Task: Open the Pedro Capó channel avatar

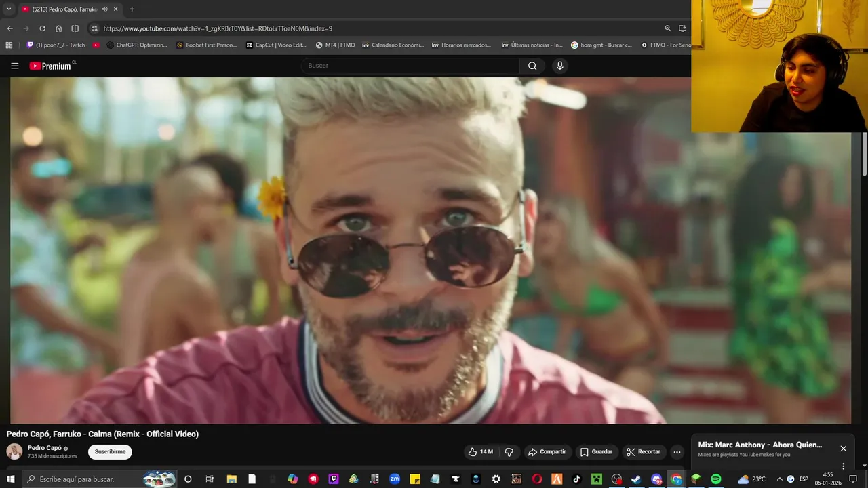Action: pos(14,451)
